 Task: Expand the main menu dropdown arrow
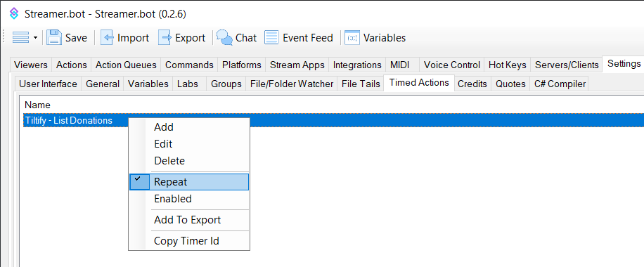[x=35, y=38]
